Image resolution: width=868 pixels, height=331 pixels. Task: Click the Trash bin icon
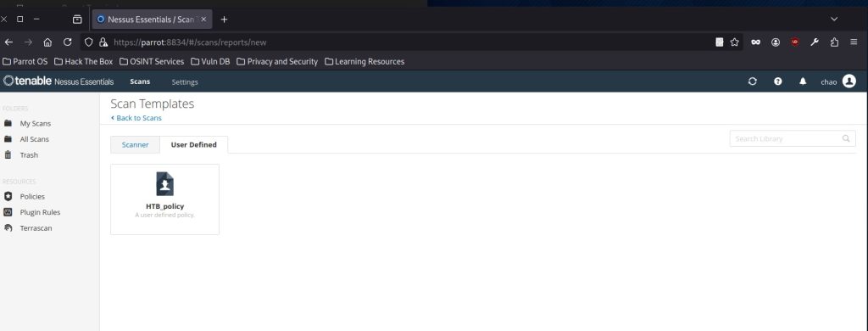(x=8, y=154)
